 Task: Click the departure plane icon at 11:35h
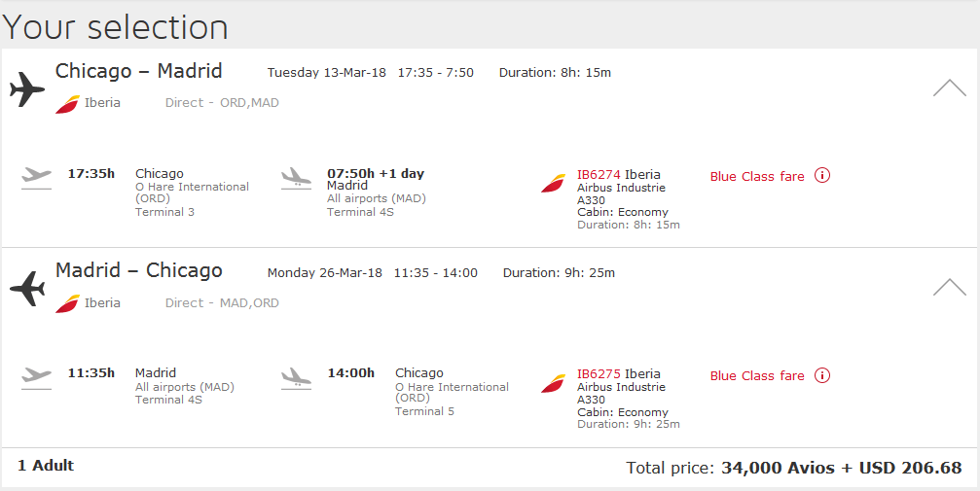point(36,378)
